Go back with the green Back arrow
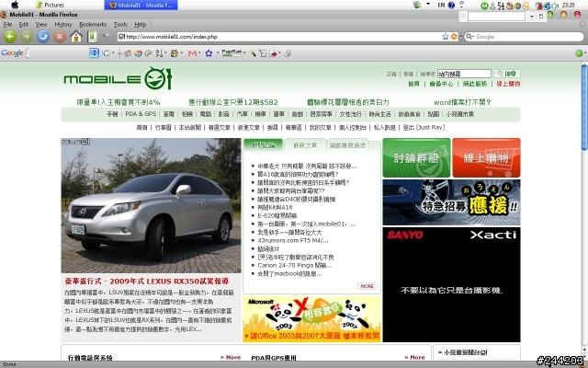The image size is (588, 368). pos(10,37)
